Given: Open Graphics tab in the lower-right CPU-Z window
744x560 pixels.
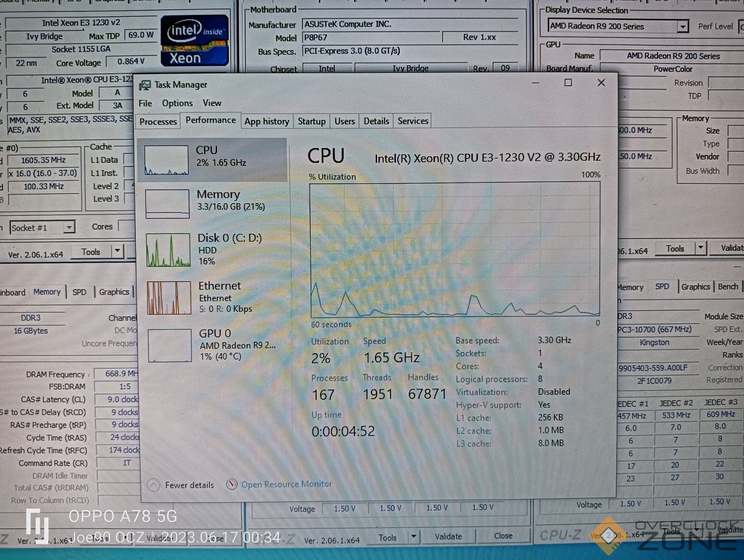Looking at the screenshot, I should (695, 287).
